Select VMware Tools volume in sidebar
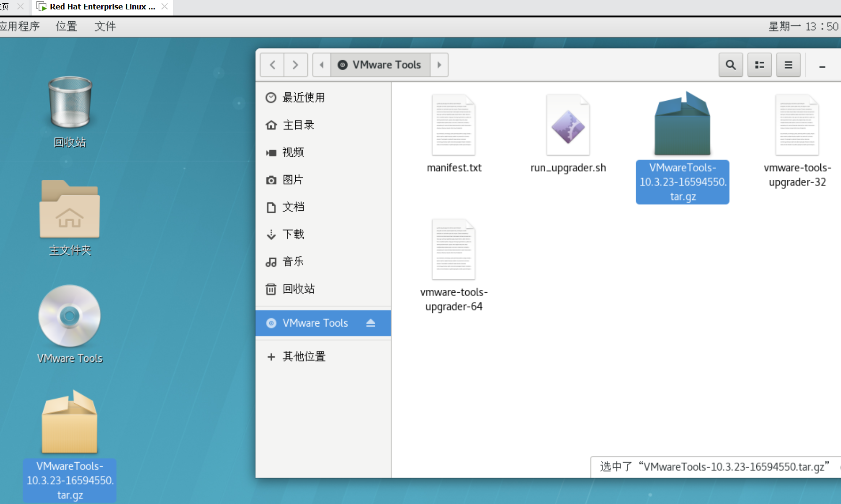 pyautogui.click(x=323, y=323)
